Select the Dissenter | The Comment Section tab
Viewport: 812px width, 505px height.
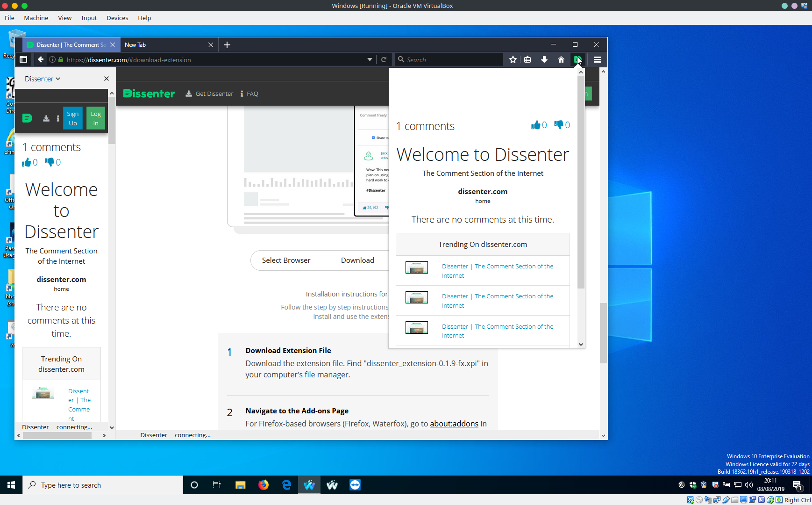[71, 45]
